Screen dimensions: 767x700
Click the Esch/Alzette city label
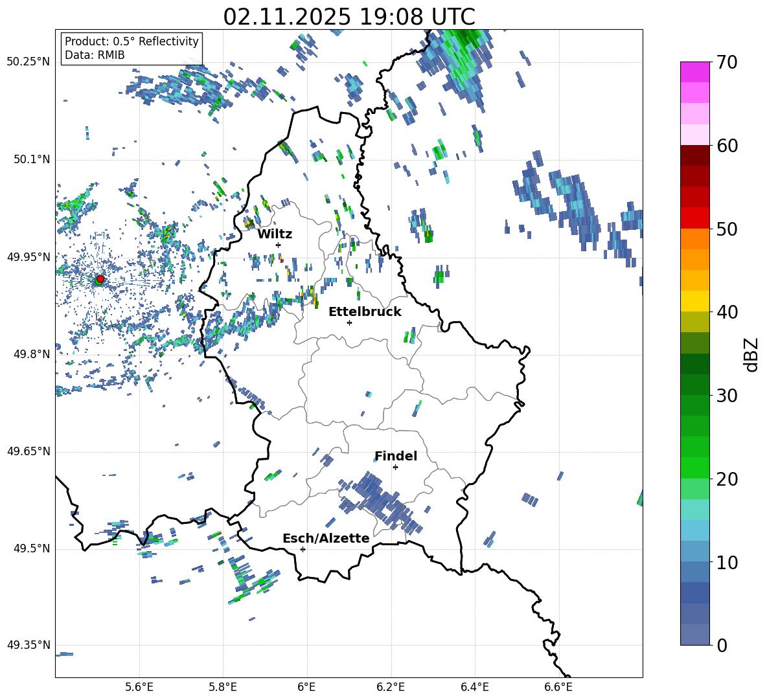[326, 539]
